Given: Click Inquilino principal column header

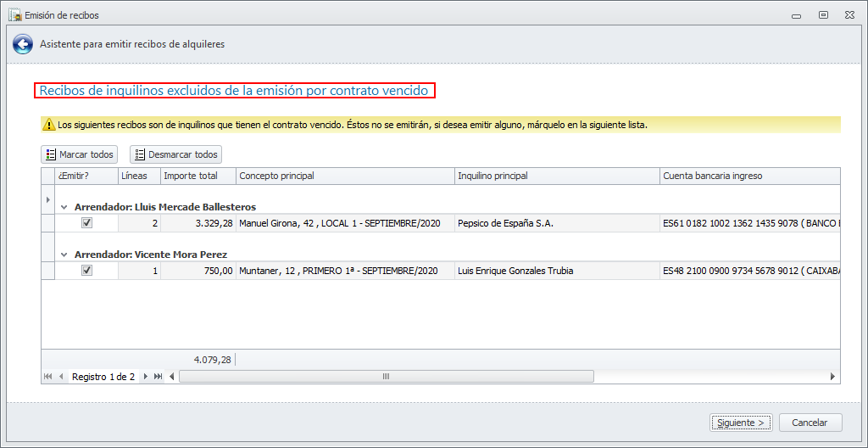Looking at the screenshot, I should 556,176.
